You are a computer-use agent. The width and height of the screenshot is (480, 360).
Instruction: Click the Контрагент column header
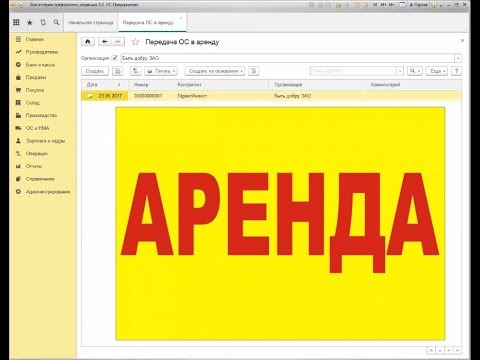222,85
